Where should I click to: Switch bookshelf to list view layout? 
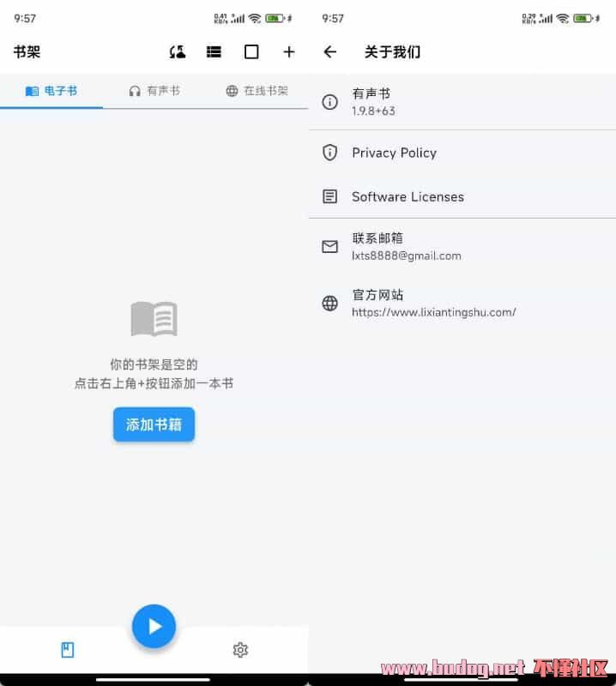click(214, 52)
